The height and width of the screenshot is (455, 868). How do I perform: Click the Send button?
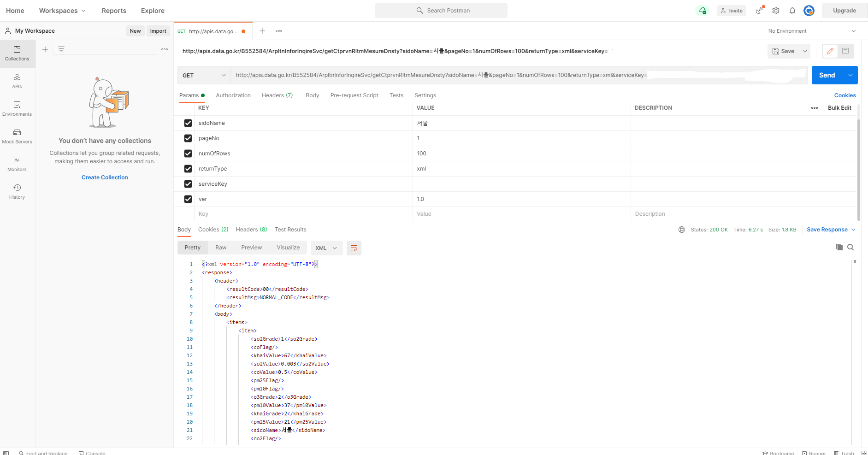point(827,75)
